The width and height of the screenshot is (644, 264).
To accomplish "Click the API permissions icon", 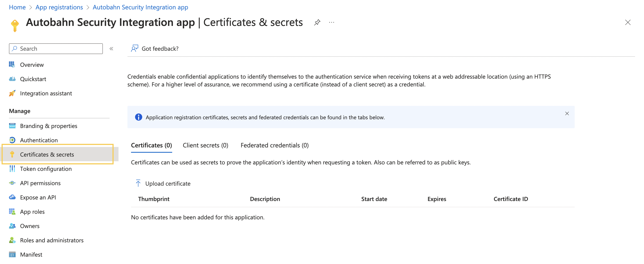I will pyautogui.click(x=12, y=183).
